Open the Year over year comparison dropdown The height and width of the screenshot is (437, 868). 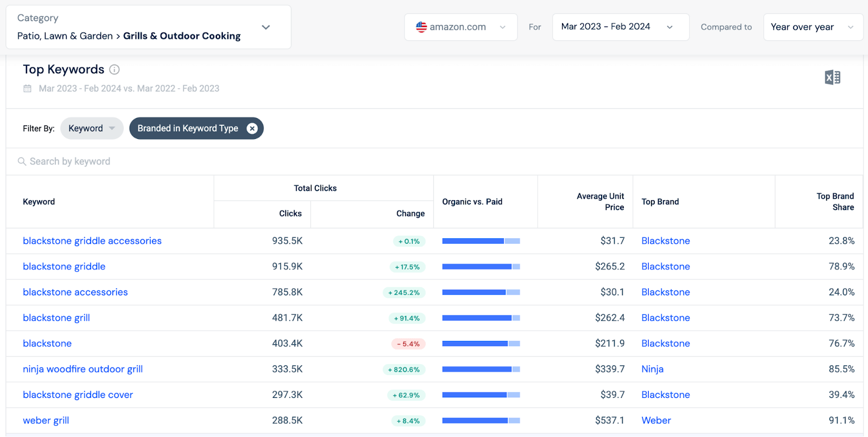(813, 27)
